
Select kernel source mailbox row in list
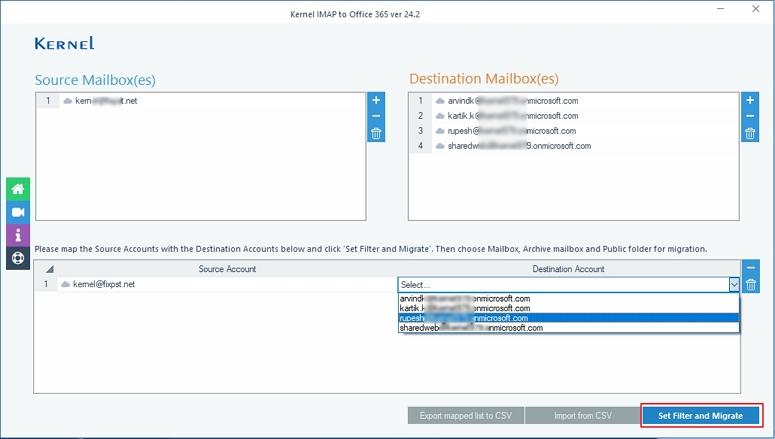(x=201, y=101)
